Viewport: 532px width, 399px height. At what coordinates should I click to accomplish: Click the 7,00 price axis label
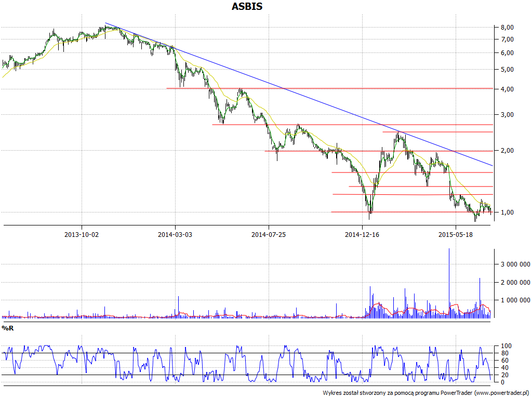508,39
